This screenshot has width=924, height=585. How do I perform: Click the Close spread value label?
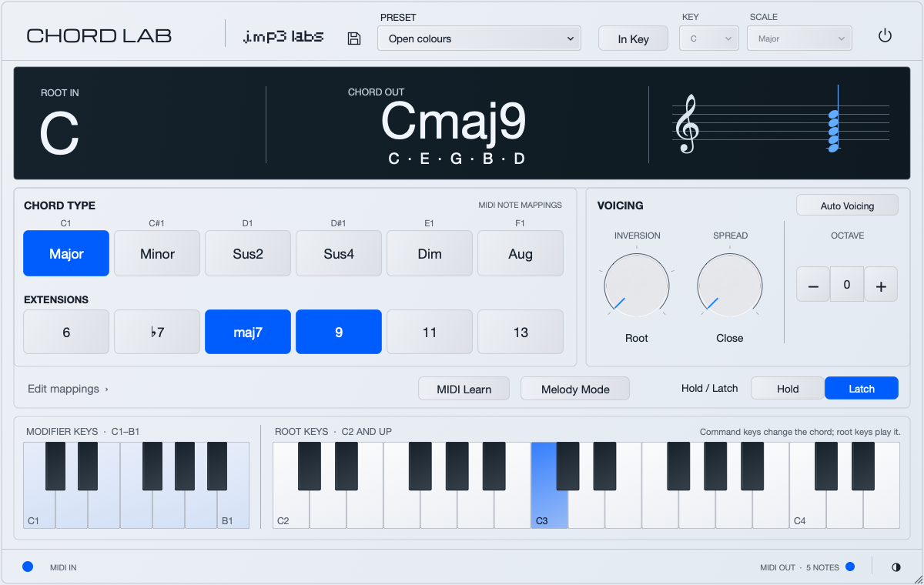730,338
